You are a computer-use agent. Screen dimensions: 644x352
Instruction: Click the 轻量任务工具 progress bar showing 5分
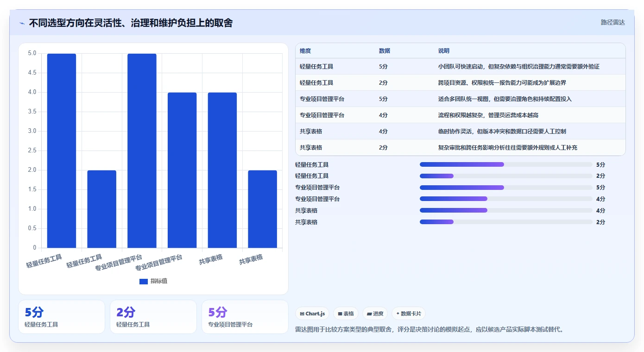tap(506, 164)
